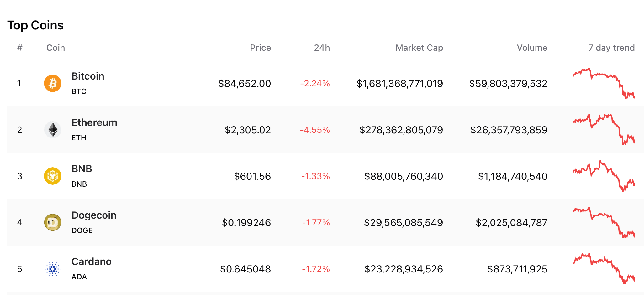Sort by Market Cap column header
Viewport: 644px width, 295px height.
click(419, 48)
